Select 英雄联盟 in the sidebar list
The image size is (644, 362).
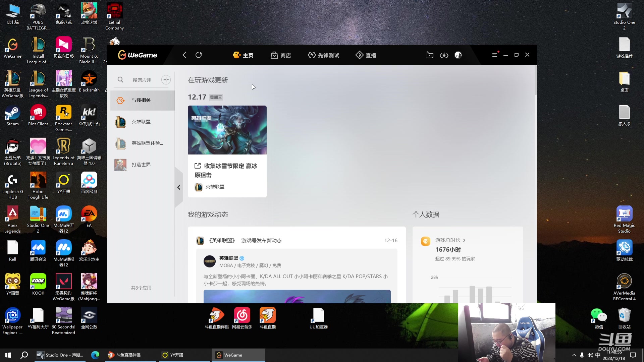[141, 122]
